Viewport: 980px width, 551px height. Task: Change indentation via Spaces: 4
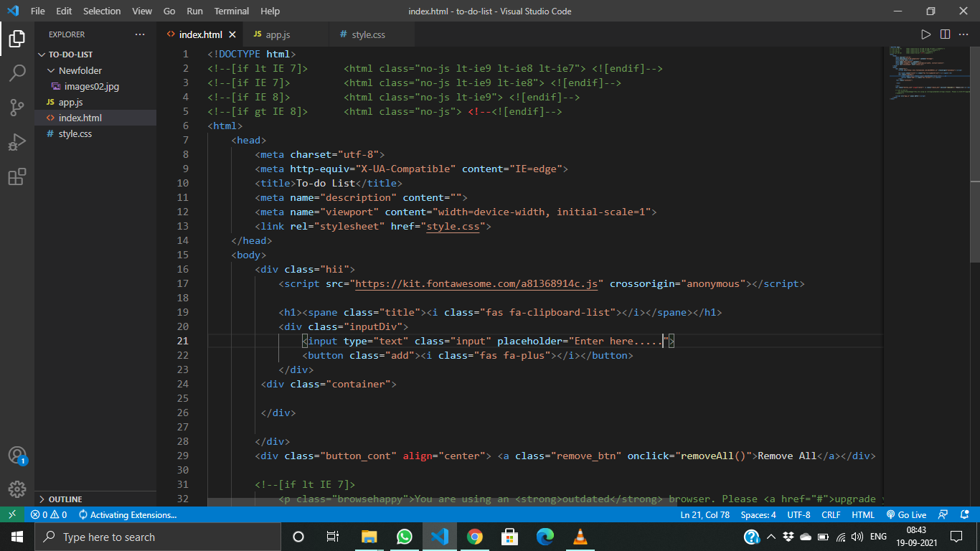[758, 514]
